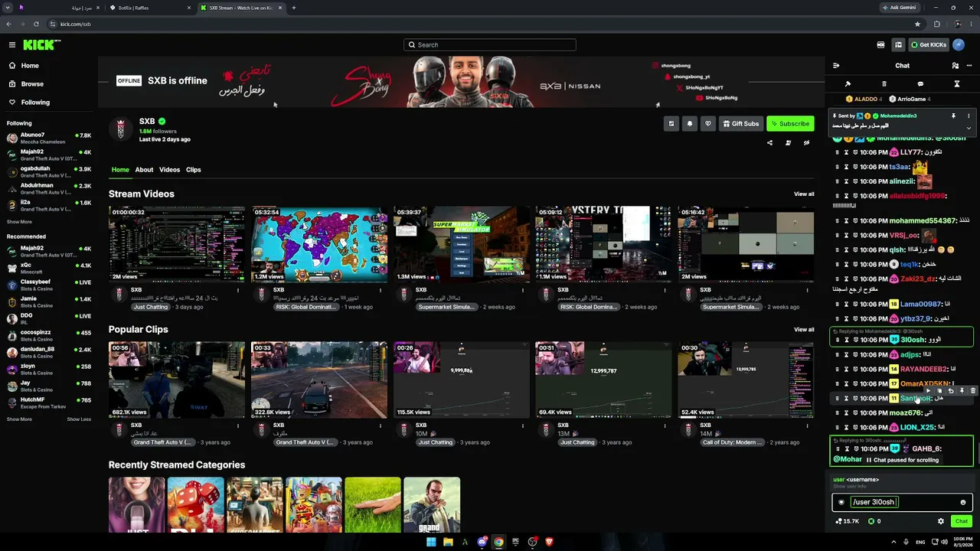
Task: Open Abunoo7 channel in Following list
Action: click(49, 139)
